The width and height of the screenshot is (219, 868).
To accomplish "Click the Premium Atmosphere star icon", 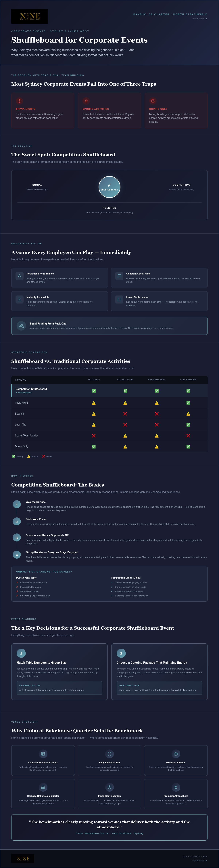I will pyautogui.click(x=176, y=787).
